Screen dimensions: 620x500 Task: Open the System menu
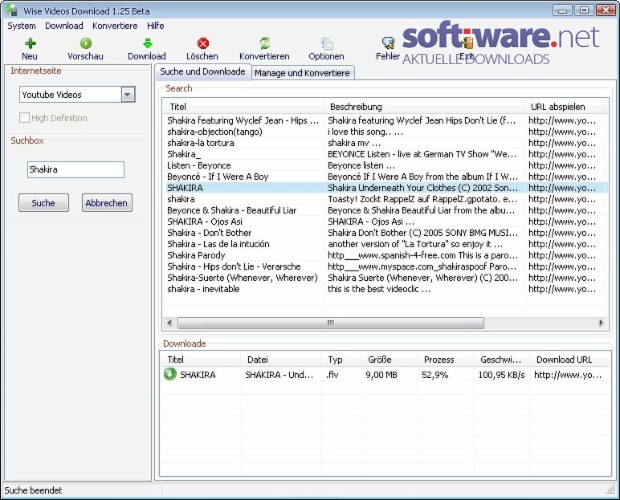coord(21,26)
